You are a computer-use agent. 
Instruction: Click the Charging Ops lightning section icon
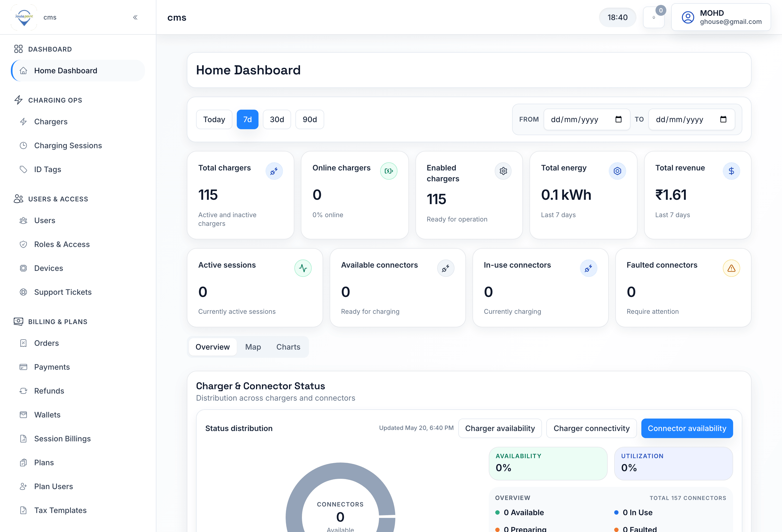point(18,100)
